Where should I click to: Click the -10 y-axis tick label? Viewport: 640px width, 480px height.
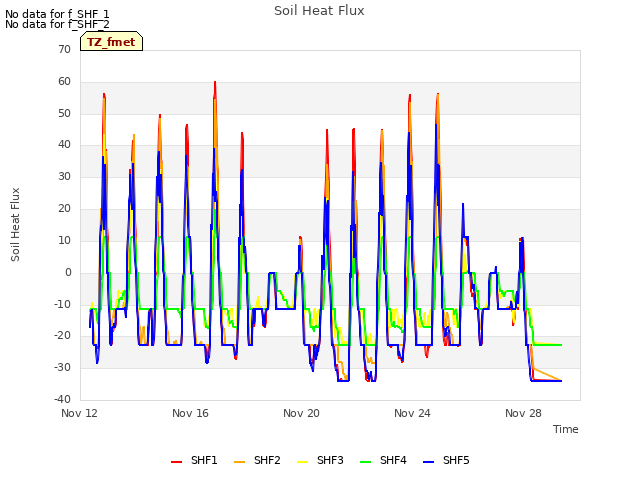pyautogui.click(x=62, y=304)
